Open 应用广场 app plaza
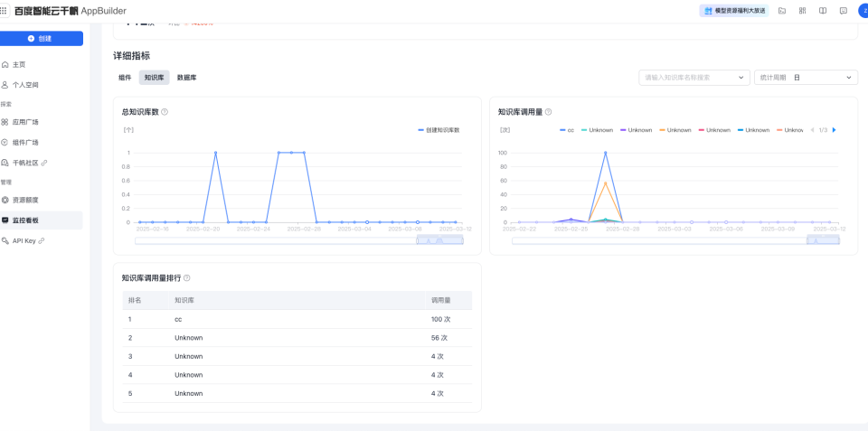Image resolution: width=868 pixels, height=431 pixels. click(25, 122)
